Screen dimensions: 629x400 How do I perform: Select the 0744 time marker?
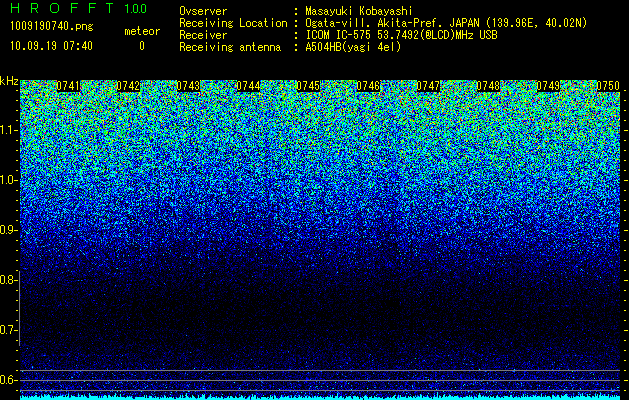[248, 86]
